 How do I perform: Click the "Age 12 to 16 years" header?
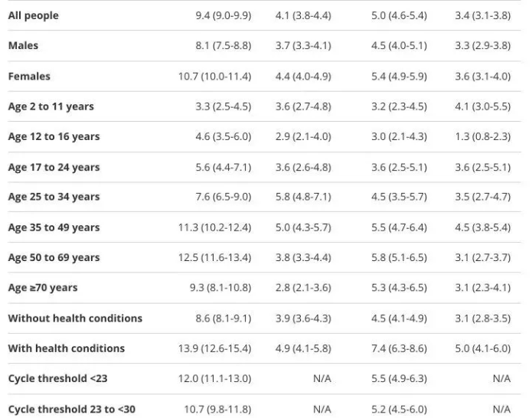(54, 137)
